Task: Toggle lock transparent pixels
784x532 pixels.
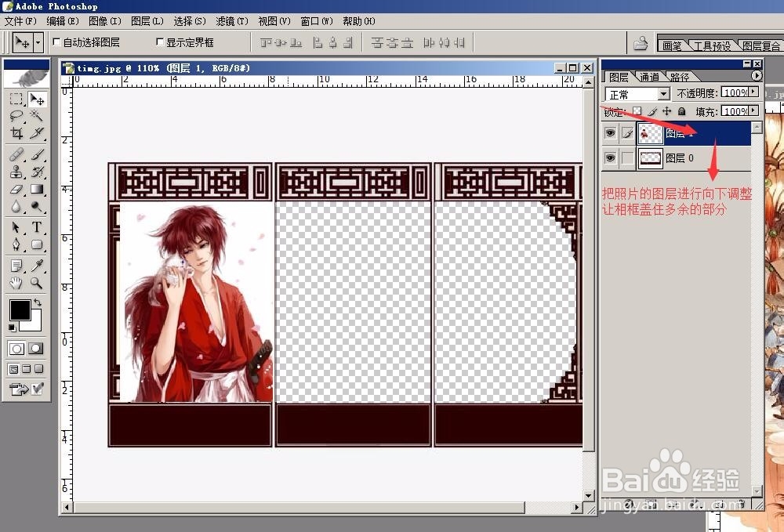Action: 637,111
